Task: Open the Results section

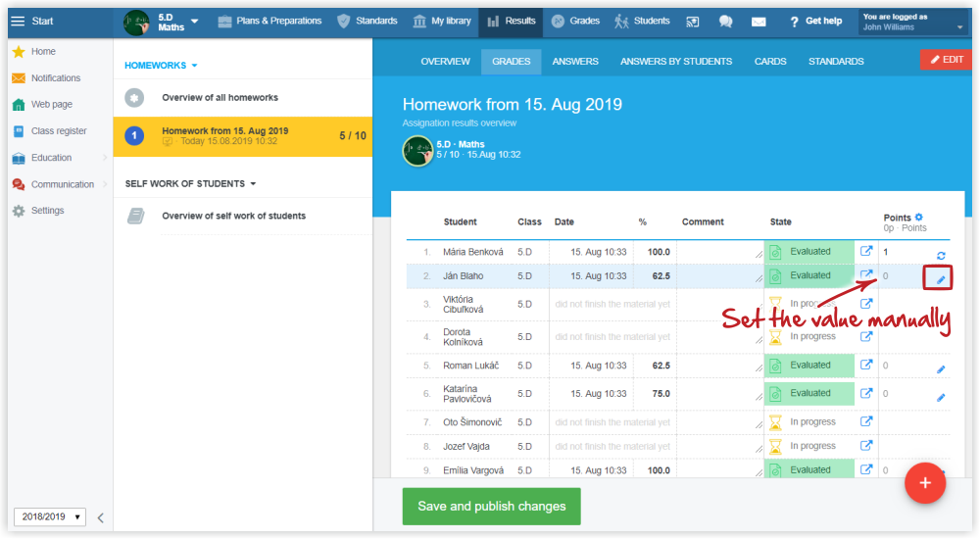Action: coord(511,22)
